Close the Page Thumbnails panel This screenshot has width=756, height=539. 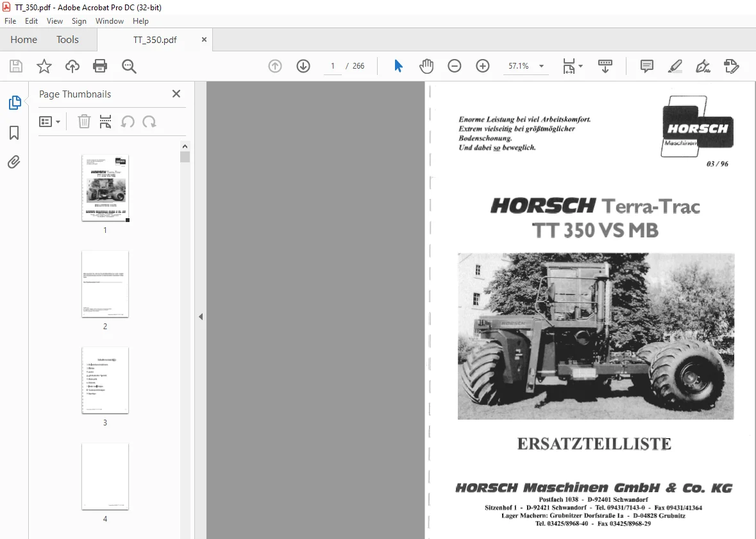tap(176, 94)
